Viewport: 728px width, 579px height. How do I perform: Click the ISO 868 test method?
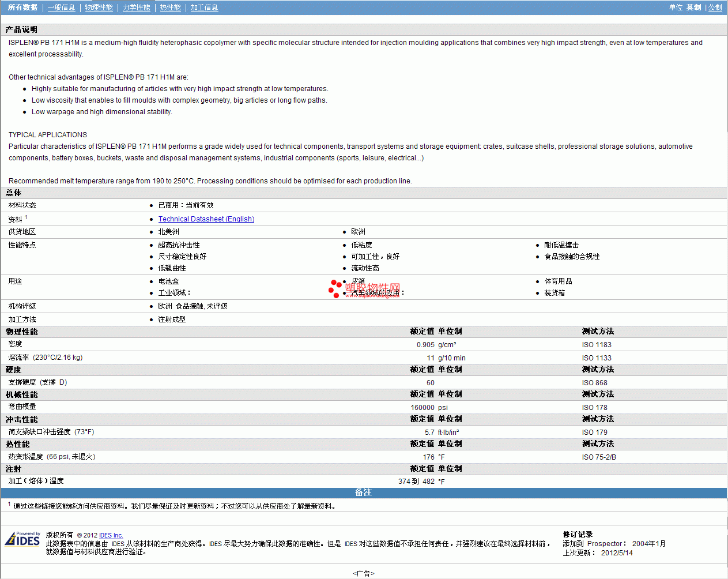[594, 383]
